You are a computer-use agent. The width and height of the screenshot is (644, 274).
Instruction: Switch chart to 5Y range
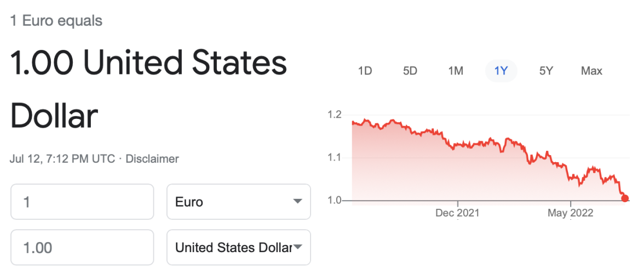point(546,71)
